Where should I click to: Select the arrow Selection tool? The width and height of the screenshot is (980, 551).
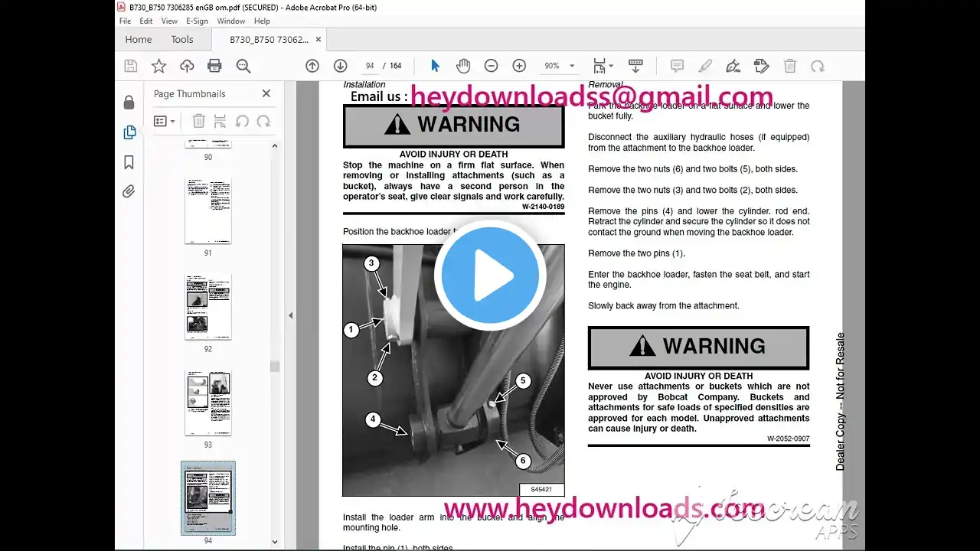436,66
